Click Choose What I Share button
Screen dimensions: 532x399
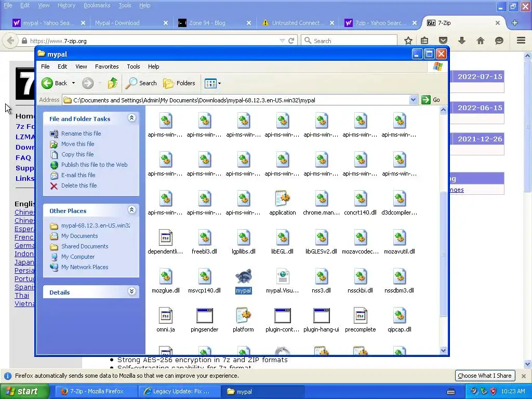coord(484,376)
